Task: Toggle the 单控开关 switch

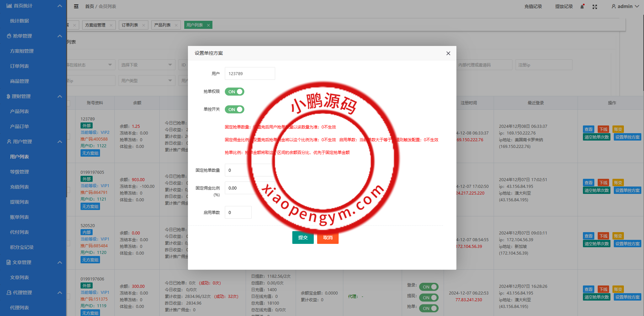Action: coord(235,109)
